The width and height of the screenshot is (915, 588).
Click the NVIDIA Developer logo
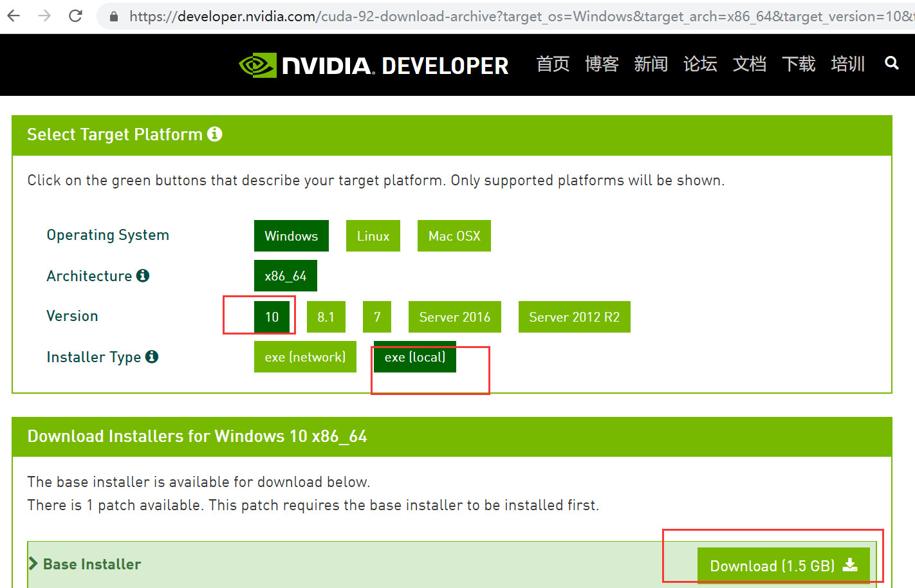pyautogui.click(x=373, y=65)
